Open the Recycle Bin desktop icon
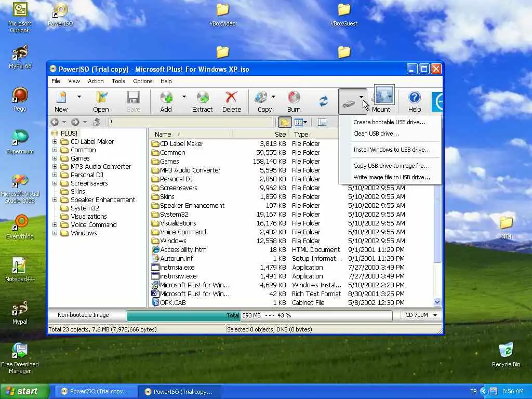 coord(506,355)
